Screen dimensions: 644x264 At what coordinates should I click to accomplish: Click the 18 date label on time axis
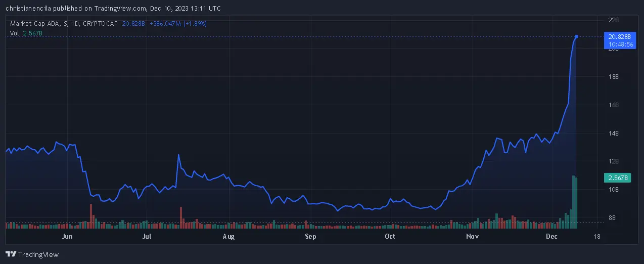pyautogui.click(x=597, y=236)
